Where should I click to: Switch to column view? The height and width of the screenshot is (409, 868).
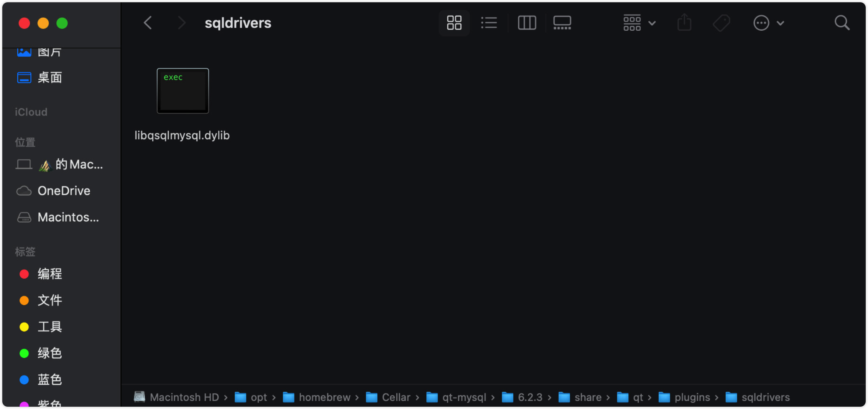coord(527,23)
